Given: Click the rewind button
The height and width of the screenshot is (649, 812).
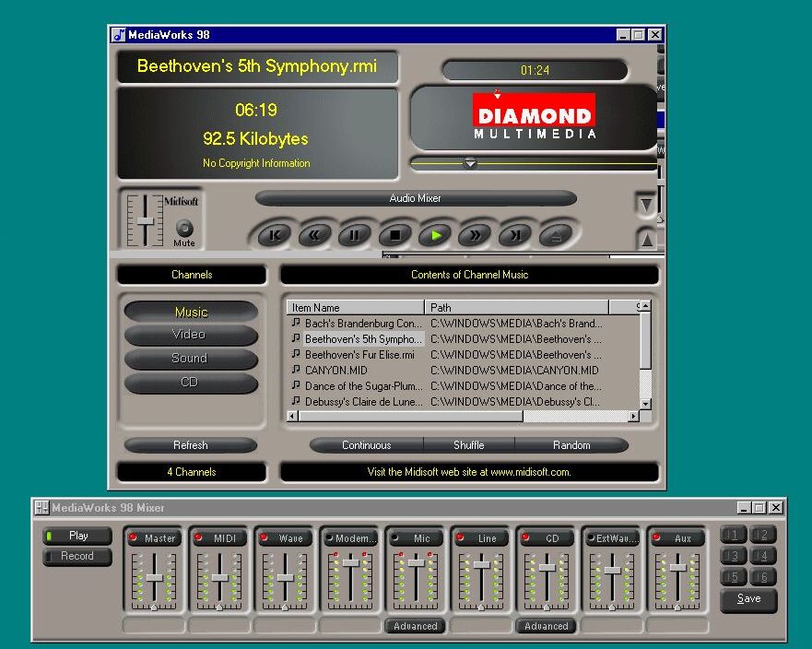Looking at the screenshot, I should 314,236.
